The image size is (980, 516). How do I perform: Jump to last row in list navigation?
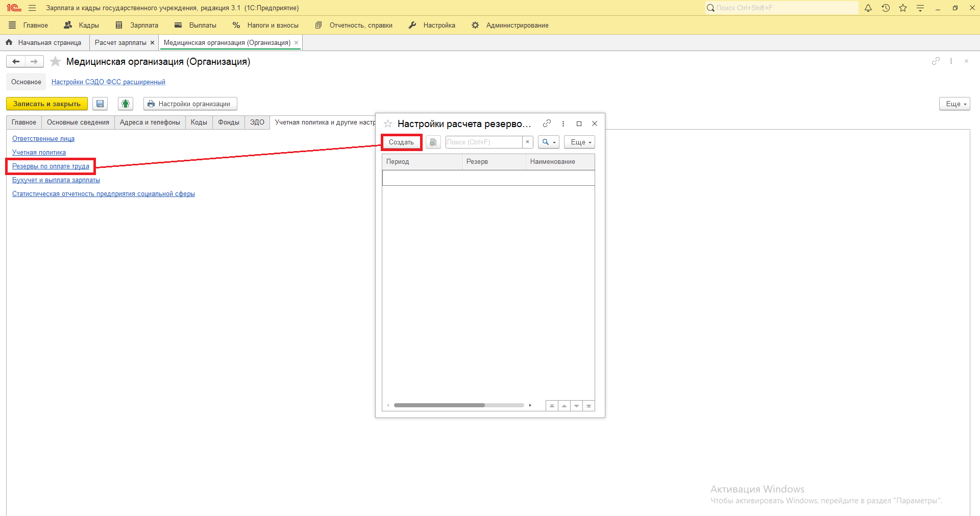click(589, 406)
